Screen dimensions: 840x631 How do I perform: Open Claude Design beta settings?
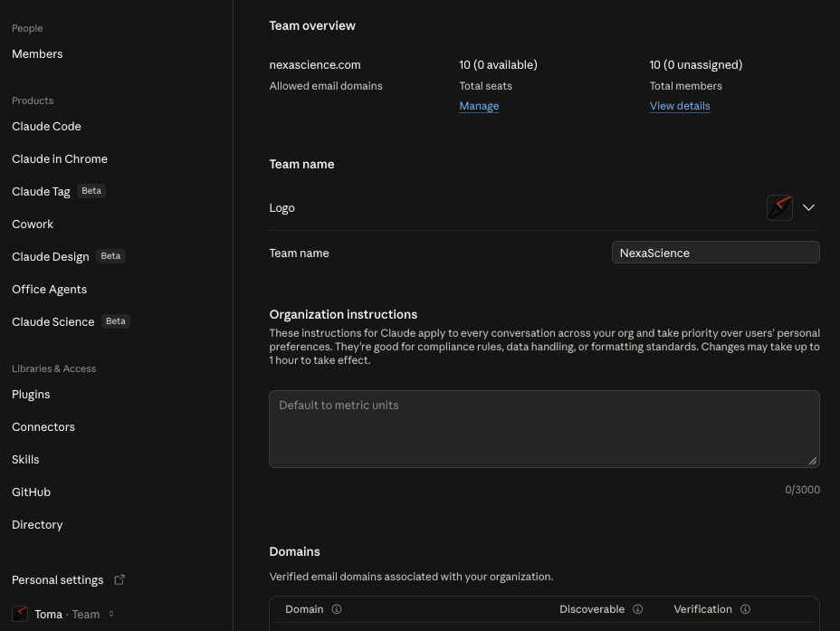pos(51,256)
